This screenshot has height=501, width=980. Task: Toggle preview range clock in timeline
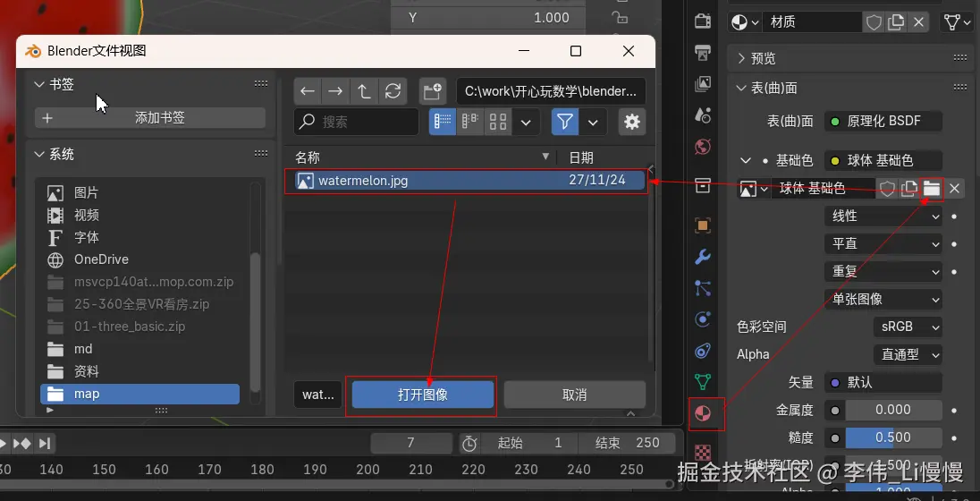tap(469, 444)
